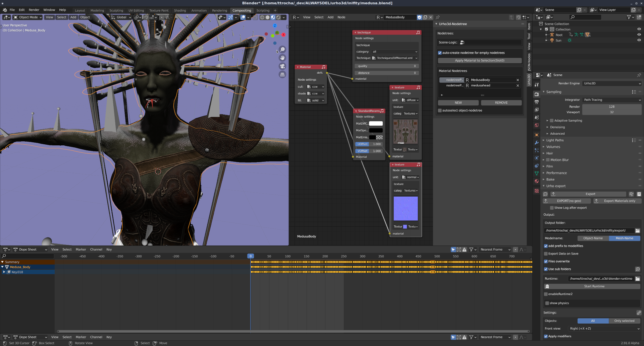Viewport: 644px width, 346px height.
Task: Open the Object Constraints tab icon
Action: pyautogui.click(x=537, y=166)
